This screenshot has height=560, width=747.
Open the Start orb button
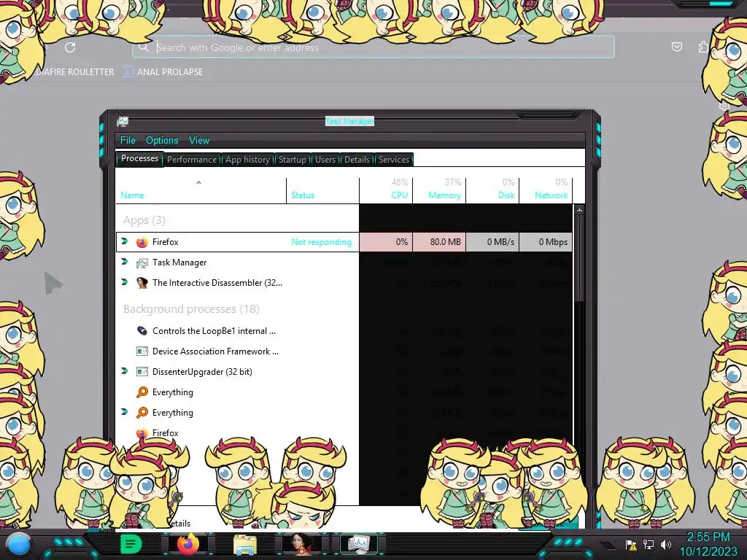19,544
